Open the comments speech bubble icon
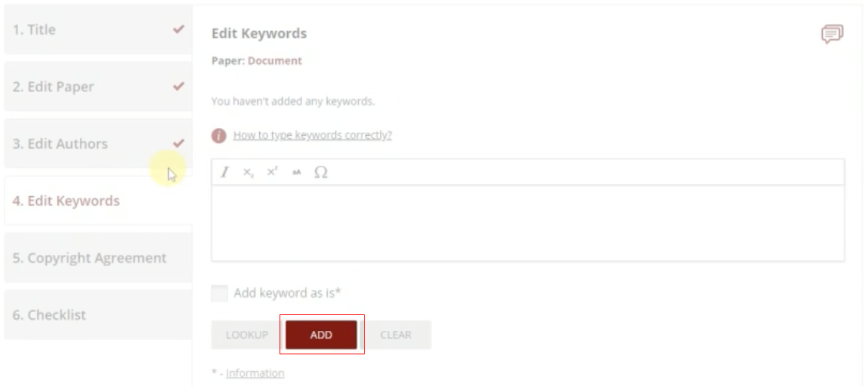 [x=832, y=34]
